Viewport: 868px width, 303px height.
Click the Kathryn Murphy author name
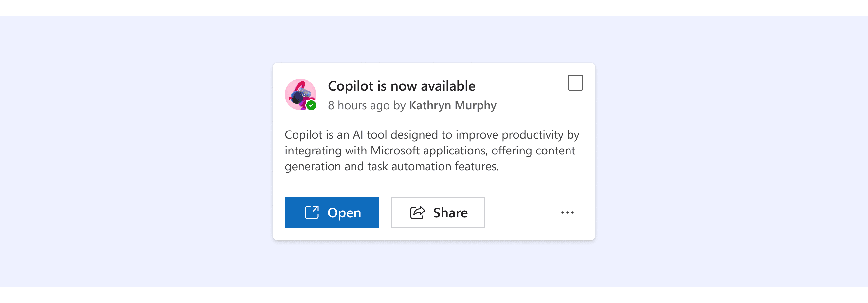click(x=453, y=105)
